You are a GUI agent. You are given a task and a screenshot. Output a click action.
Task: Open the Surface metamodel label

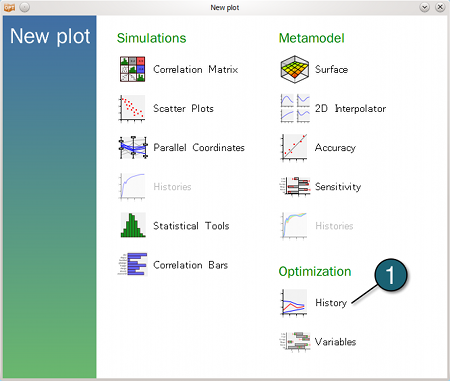pos(331,69)
